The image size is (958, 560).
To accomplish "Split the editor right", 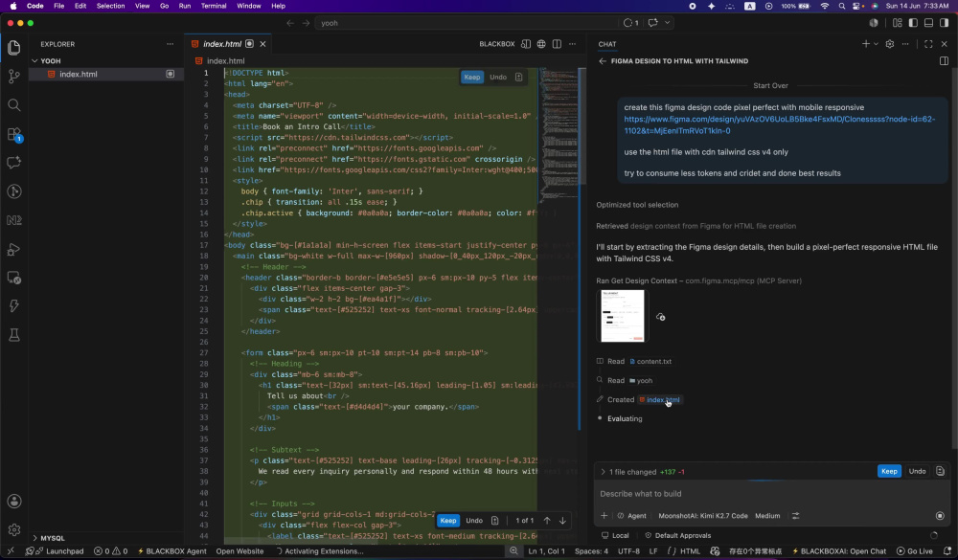I will (x=557, y=44).
